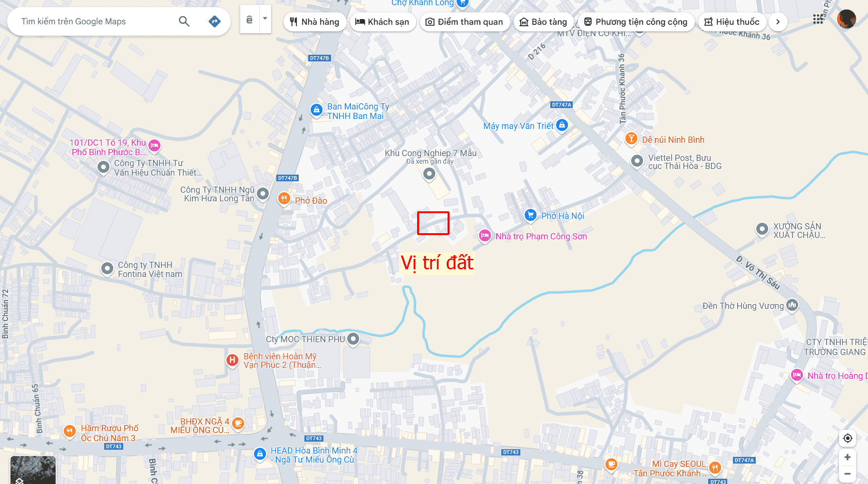Open the Google account avatar
This screenshot has width=868, height=484.
point(847,19)
